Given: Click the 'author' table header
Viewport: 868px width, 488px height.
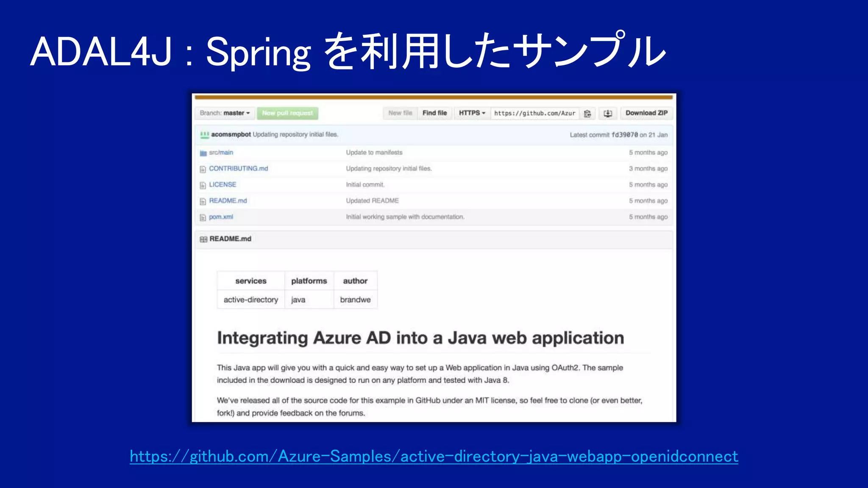Looking at the screenshot, I should [x=355, y=281].
